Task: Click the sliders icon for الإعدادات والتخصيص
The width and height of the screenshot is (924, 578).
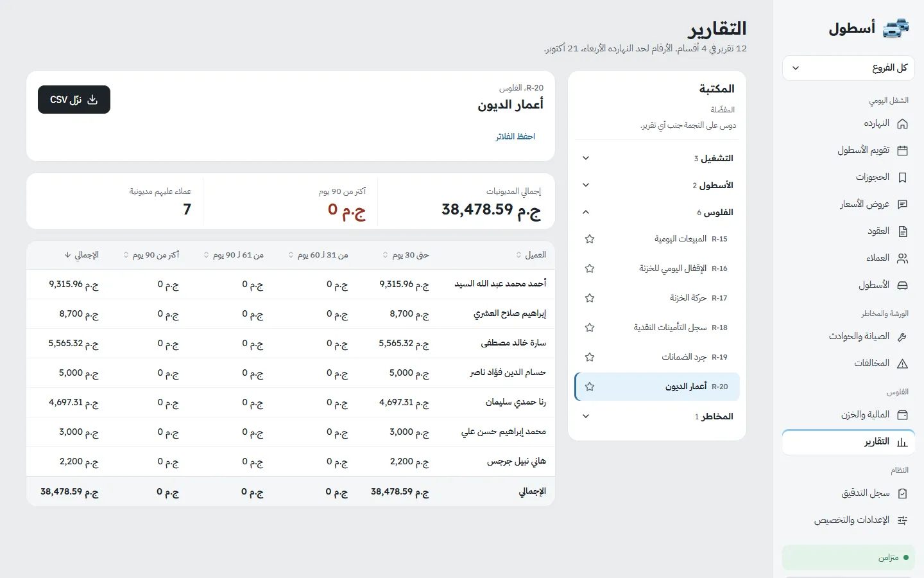Action: point(902,520)
